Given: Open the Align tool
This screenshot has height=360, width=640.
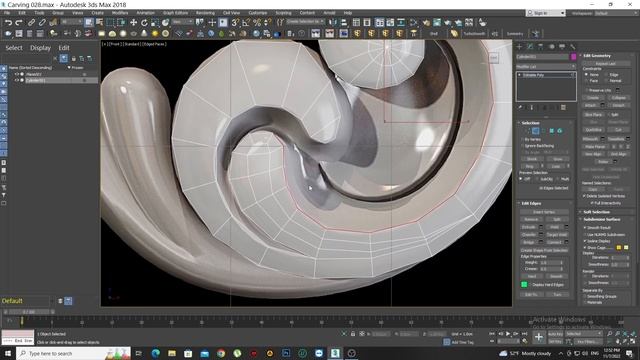Looking at the screenshot, I should tap(344, 22).
